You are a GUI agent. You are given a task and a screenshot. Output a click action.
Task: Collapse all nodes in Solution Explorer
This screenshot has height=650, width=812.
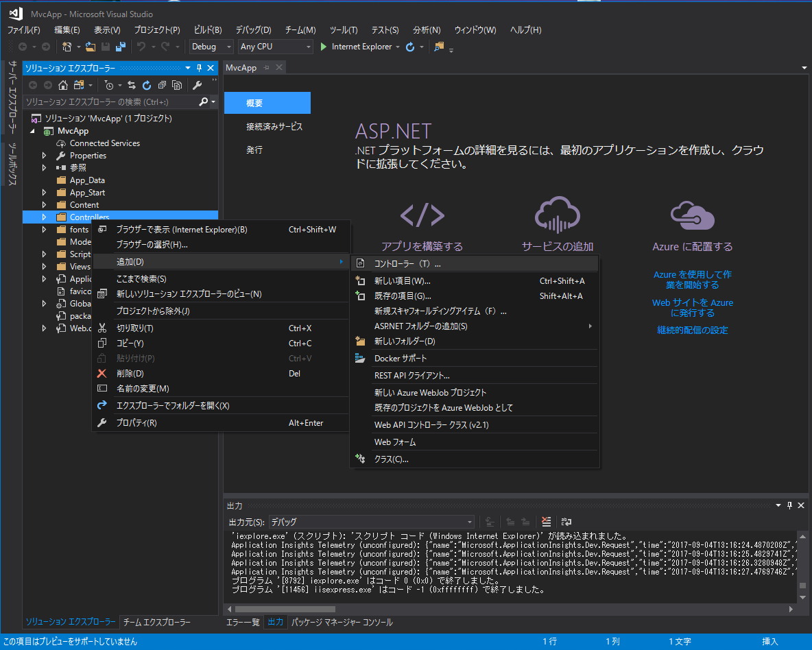(161, 85)
